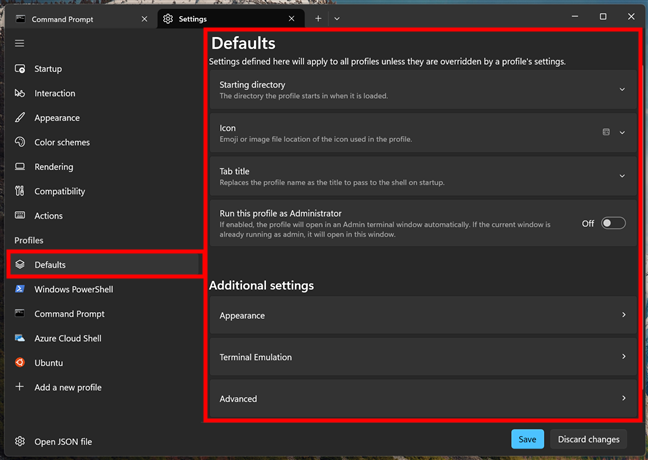Open the new tab profile dropdown arrow
648x460 pixels.
337,19
